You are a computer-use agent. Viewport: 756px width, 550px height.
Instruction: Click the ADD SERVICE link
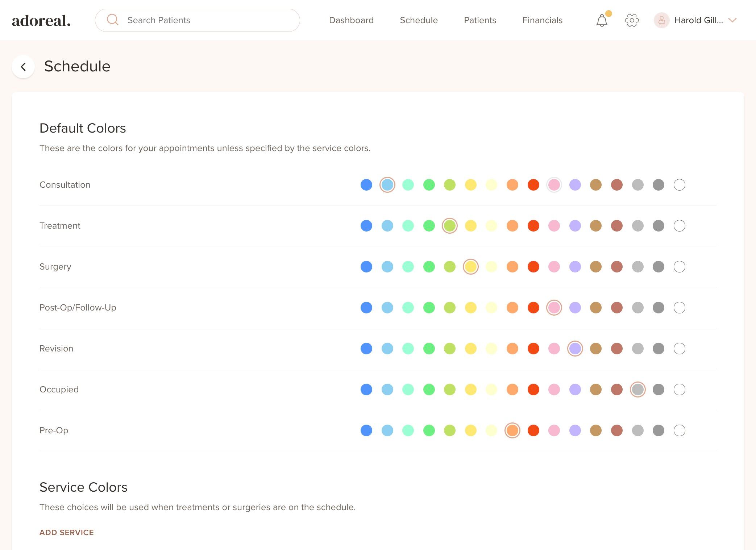pyautogui.click(x=67, y=532)
